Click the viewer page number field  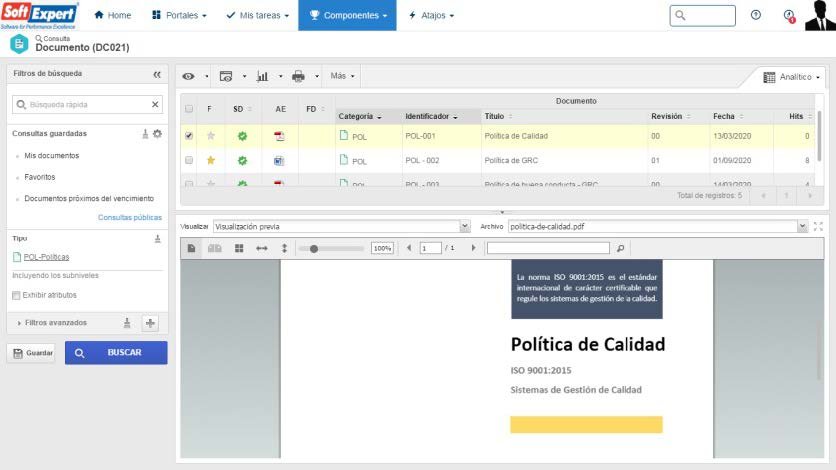tap(430, 248)
